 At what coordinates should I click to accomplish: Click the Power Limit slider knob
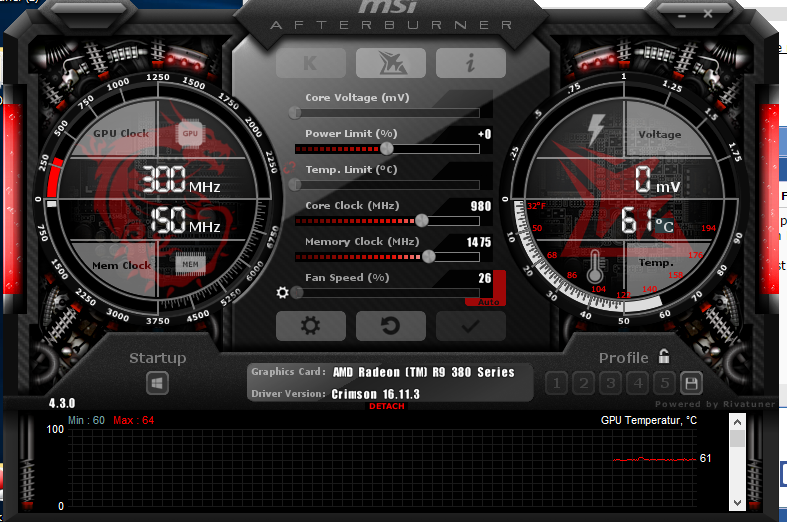(386, 149)
